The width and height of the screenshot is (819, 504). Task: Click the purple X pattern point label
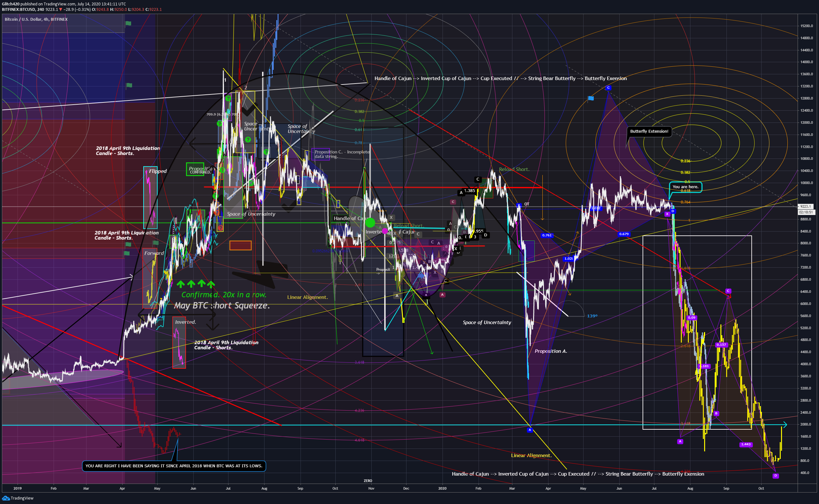pyautogui.click(x=667, y=214)
